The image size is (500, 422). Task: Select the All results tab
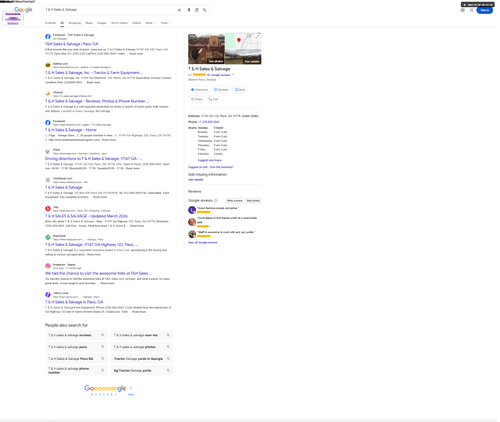62,23
